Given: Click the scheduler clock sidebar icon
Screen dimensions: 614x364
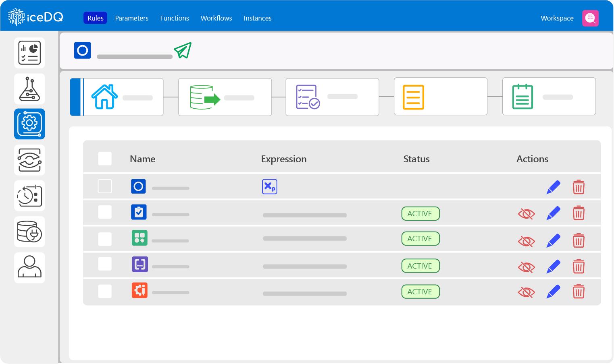Looking at the screenshot, I should (29, 196).
